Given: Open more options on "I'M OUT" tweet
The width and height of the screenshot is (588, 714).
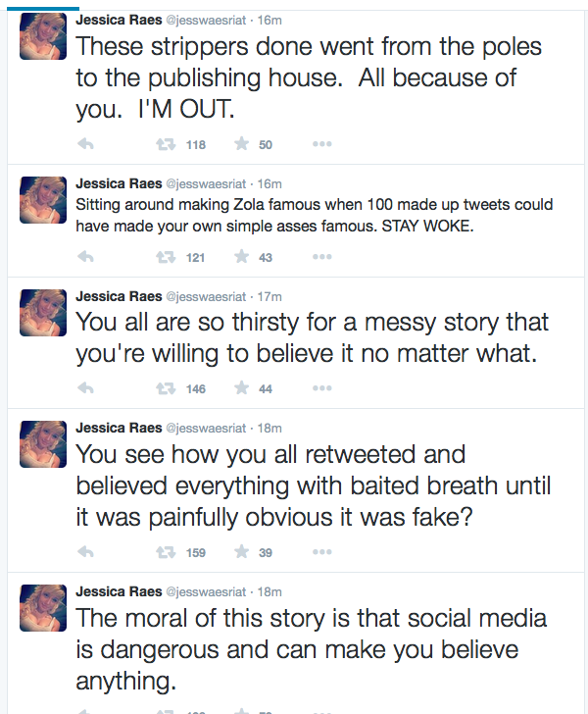Looking at the screenshot, I should click(321, 144).
